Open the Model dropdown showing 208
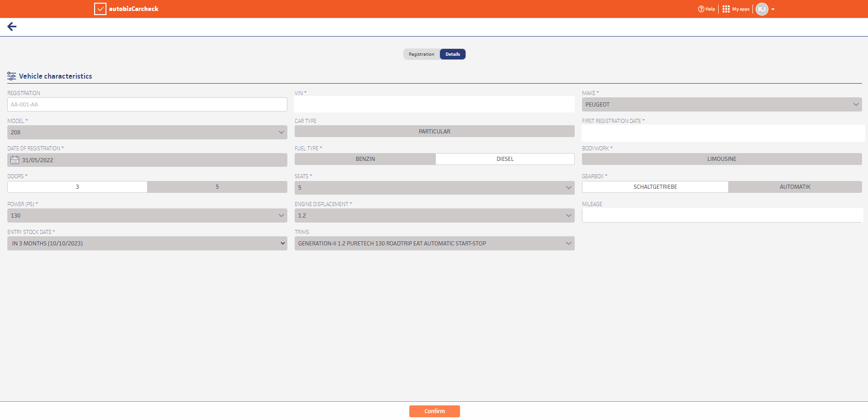868x420 pixels. point(147,133)
